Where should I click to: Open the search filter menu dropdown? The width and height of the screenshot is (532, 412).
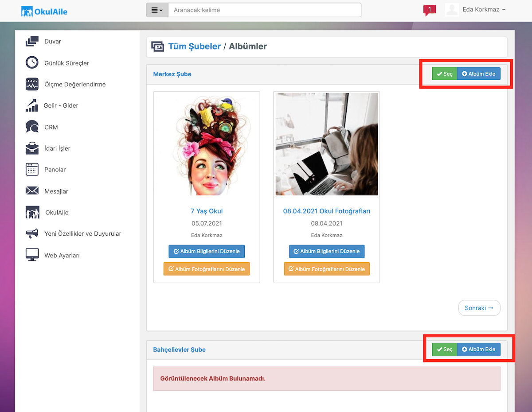click(x=157, y=10)
